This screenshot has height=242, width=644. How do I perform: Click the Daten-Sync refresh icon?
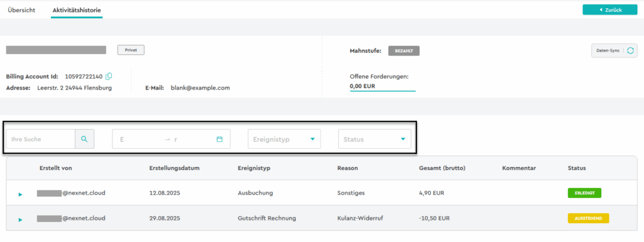[630, 50]
